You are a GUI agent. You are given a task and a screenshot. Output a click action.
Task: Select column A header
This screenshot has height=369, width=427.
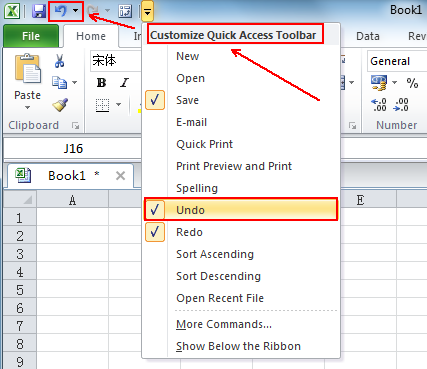point(72,200)
